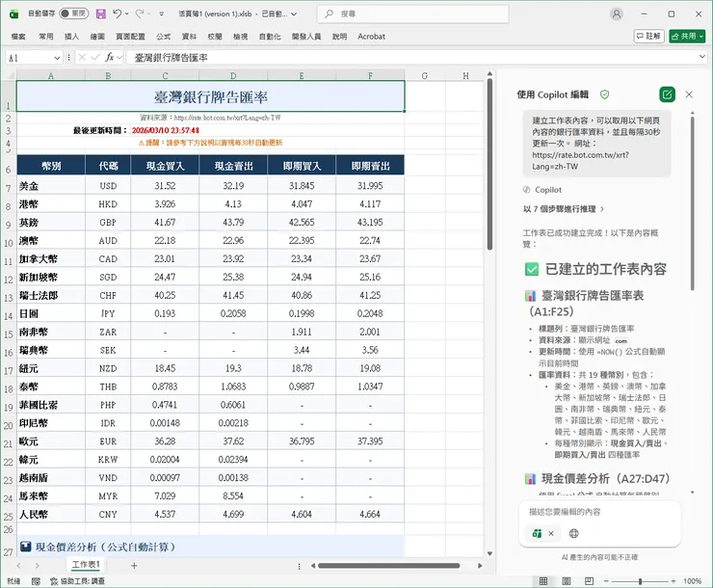
Task: Open the Acrobat ribbon tab
Action: 371,37
